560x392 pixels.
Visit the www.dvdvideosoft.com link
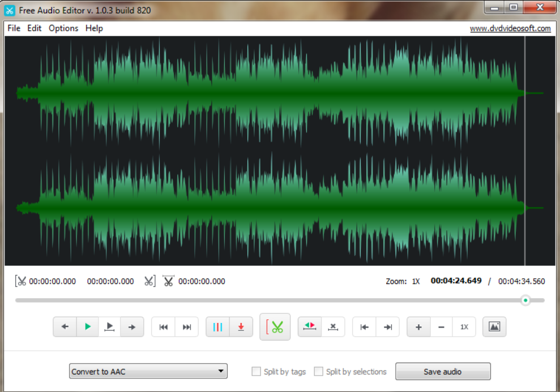tap(510, 28)
